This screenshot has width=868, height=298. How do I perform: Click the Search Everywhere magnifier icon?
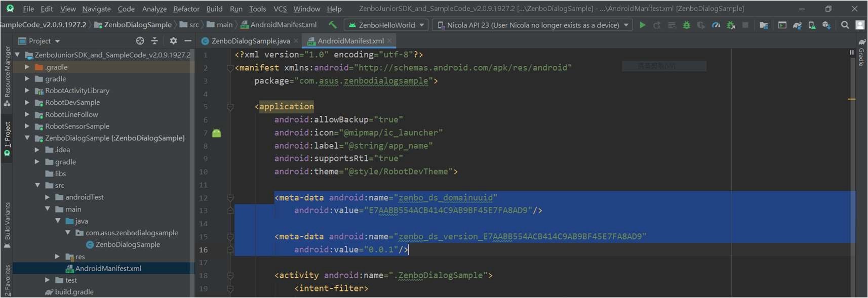click(845, 25)
